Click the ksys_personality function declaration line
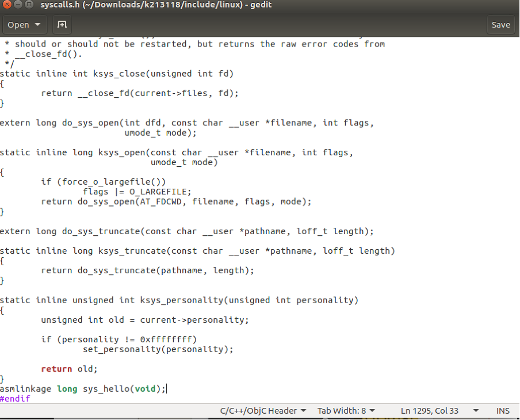 point(179,300)
